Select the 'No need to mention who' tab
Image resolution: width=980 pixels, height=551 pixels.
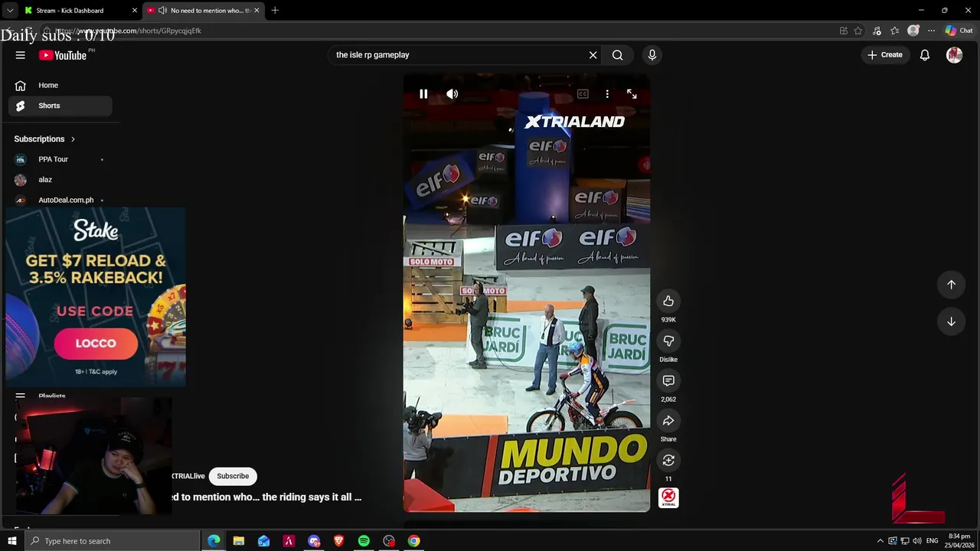(203, 11)
